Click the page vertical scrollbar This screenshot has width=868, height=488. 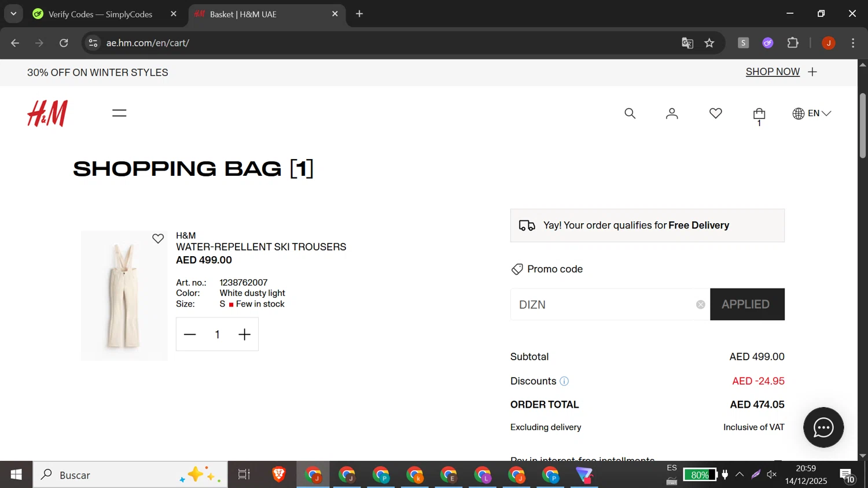(863, 125)
